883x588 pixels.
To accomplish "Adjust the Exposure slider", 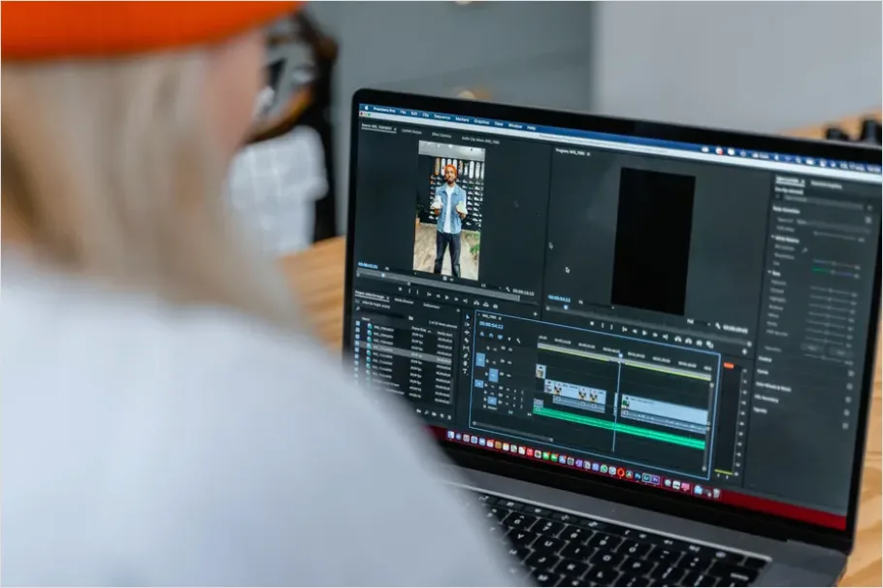I will [x=830, y=290].
